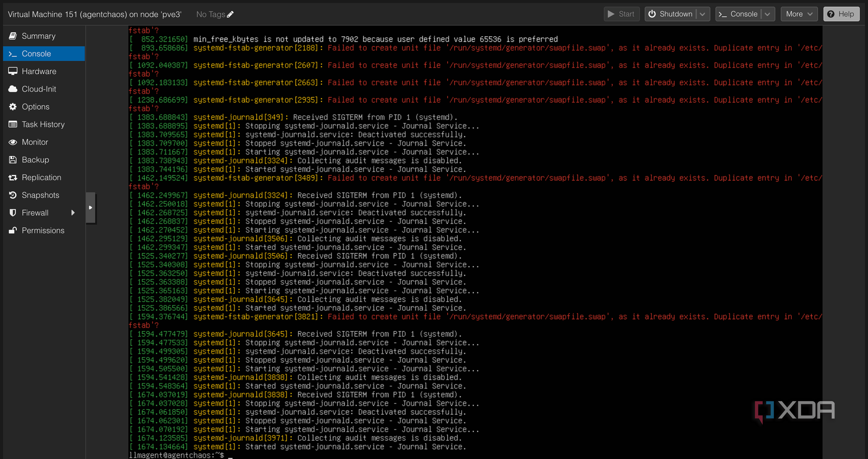
Task: Click the power icon on Shutdown button
Action: 652,14
